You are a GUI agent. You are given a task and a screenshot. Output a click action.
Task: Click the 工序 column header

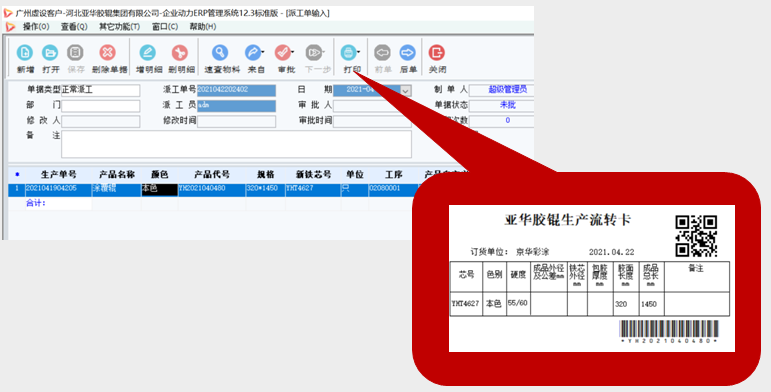click(x=394, y=175)
